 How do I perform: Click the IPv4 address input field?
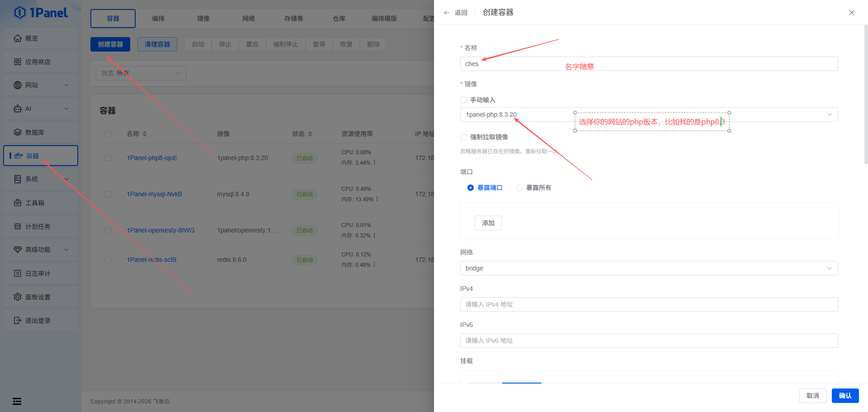tap(649, 304)
